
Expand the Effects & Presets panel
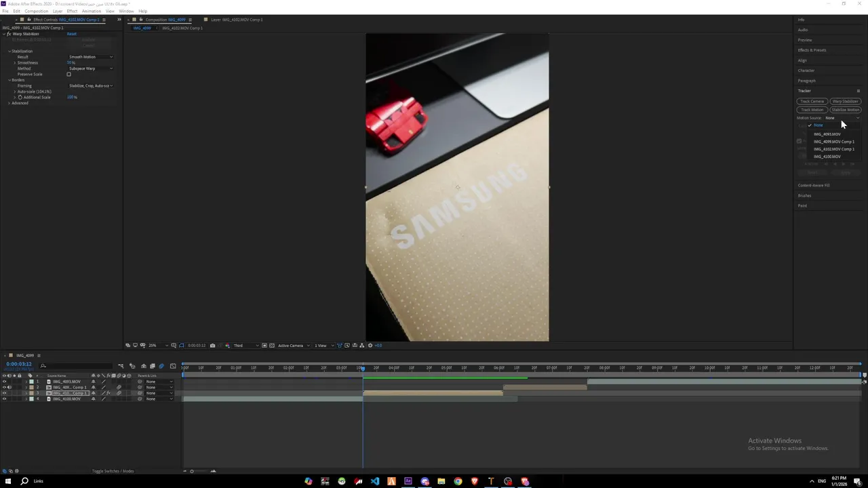[x=812, y=50]
